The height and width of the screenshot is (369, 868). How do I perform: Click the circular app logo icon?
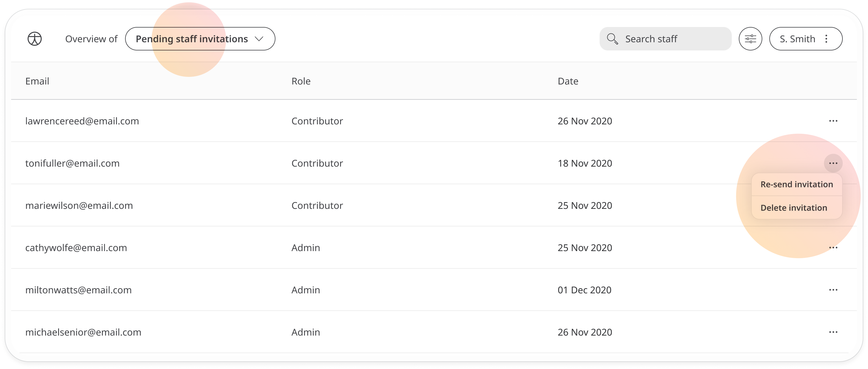coord(35,39)
